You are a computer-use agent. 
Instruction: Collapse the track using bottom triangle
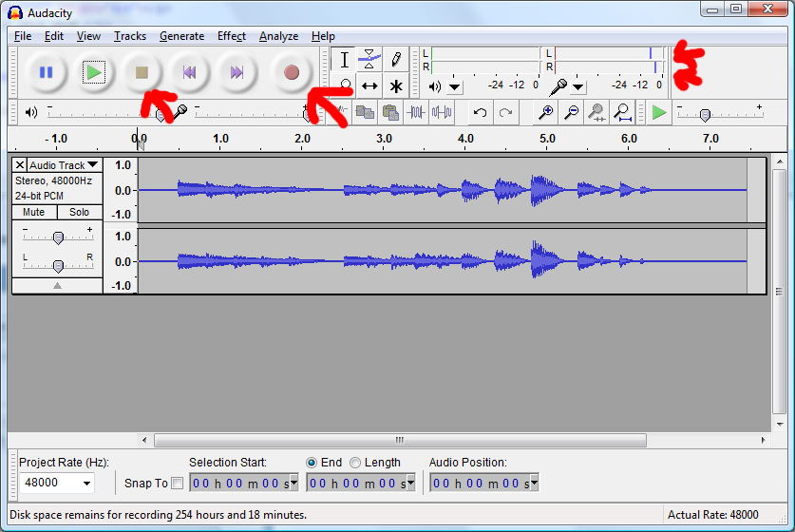pos(57,285)
